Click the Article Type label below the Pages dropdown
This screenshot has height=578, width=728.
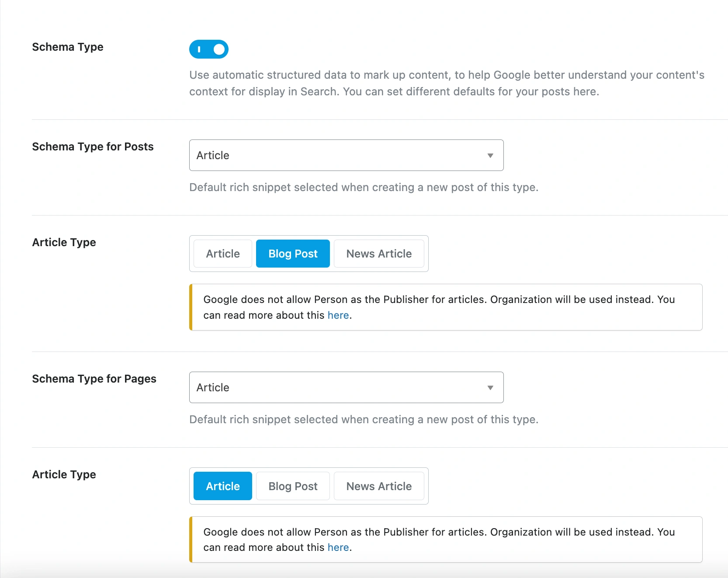[64, 474]
